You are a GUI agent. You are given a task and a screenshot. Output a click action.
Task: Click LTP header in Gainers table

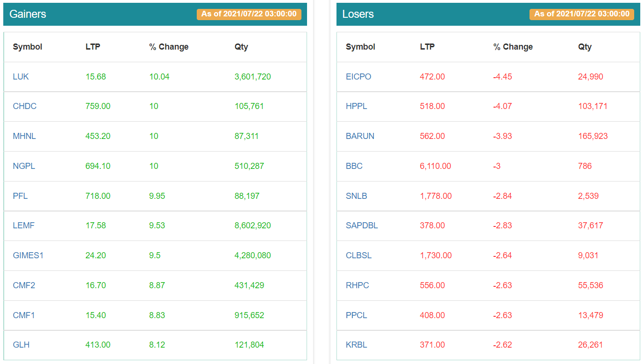pos(93,47)
